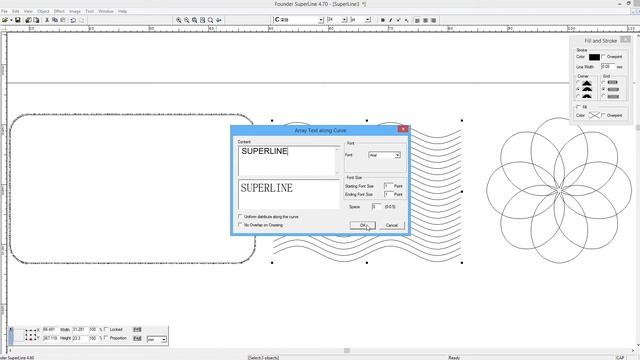This screenshot has width=640, height=360.
Task: Enable No Overlap on Crossing checkbox
Action: point(240,224)
